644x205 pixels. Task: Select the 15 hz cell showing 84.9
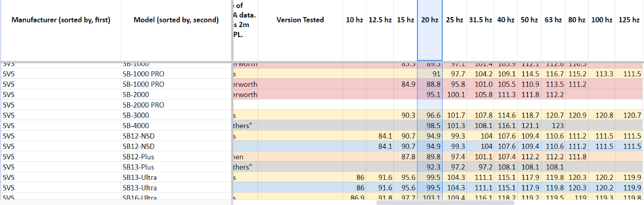pos(406,84)
